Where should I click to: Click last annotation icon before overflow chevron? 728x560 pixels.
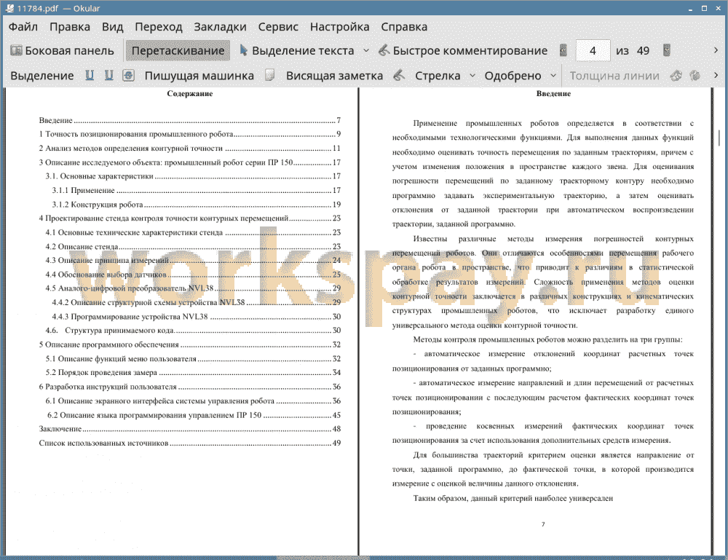click(695, 75)
